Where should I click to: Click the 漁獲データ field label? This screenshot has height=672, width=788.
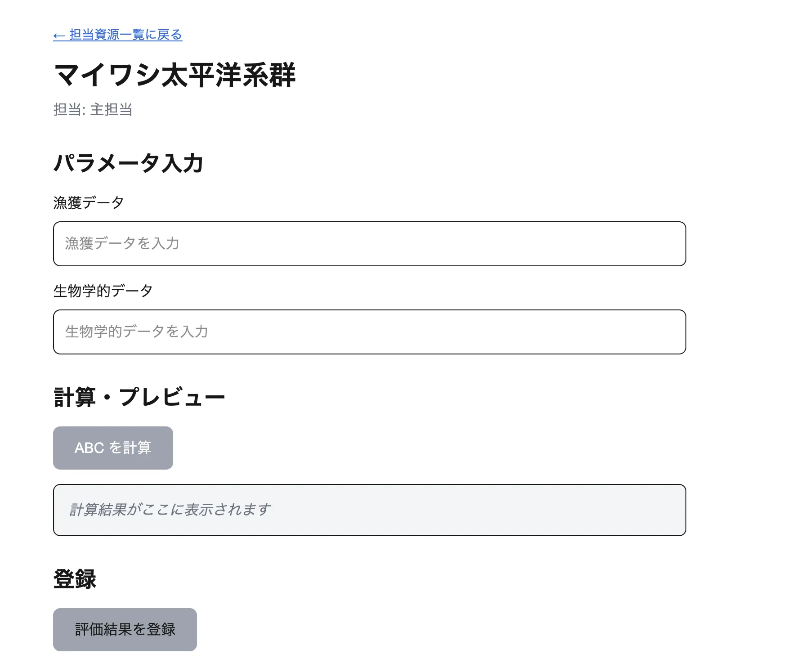[x=89, y=202]
